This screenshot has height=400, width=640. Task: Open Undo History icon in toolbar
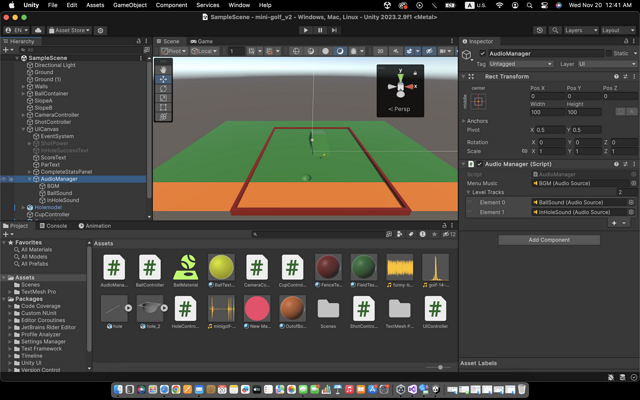[540, 30]
